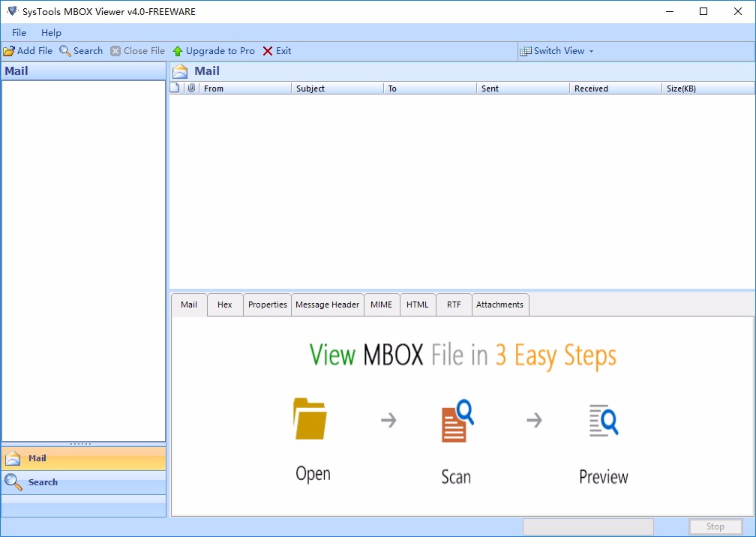Click the Switch View grid icon
This screenshot has width=756, height=537.
coord(526,51)
